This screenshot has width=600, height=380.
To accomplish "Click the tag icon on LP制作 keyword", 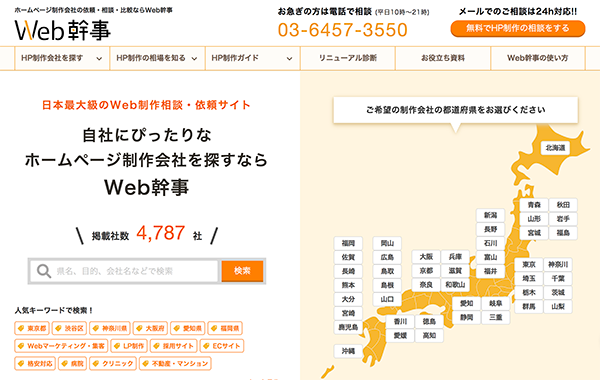I will (117, 346).
